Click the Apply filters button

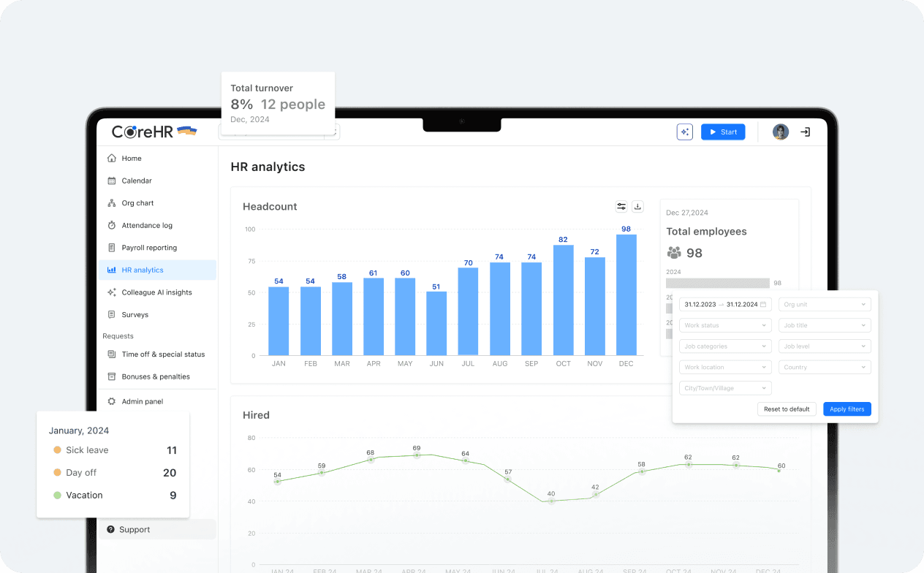click(x=847, y=409)
